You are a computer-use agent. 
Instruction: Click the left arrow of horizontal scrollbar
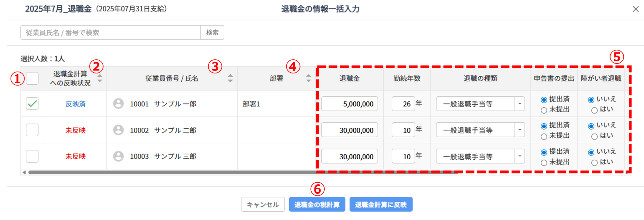pyautogui.click(x=24, y=172)
